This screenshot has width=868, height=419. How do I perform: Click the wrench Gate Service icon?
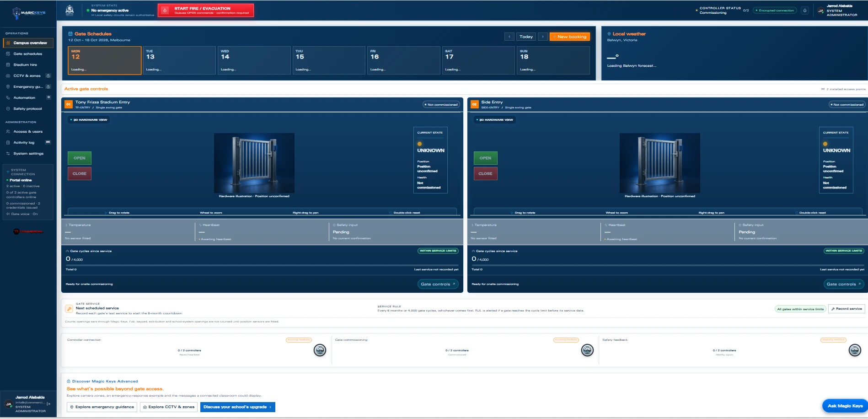tap(69, 309)
